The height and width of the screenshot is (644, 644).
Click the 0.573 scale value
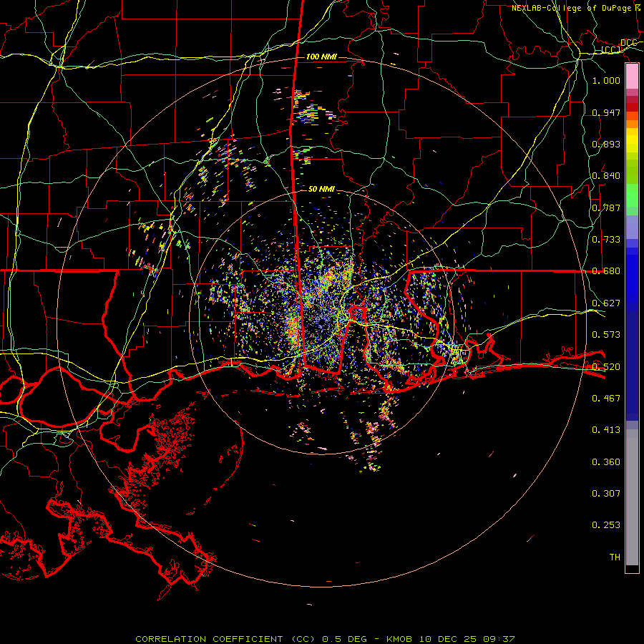pyautogui.click(x=606, y=335)
